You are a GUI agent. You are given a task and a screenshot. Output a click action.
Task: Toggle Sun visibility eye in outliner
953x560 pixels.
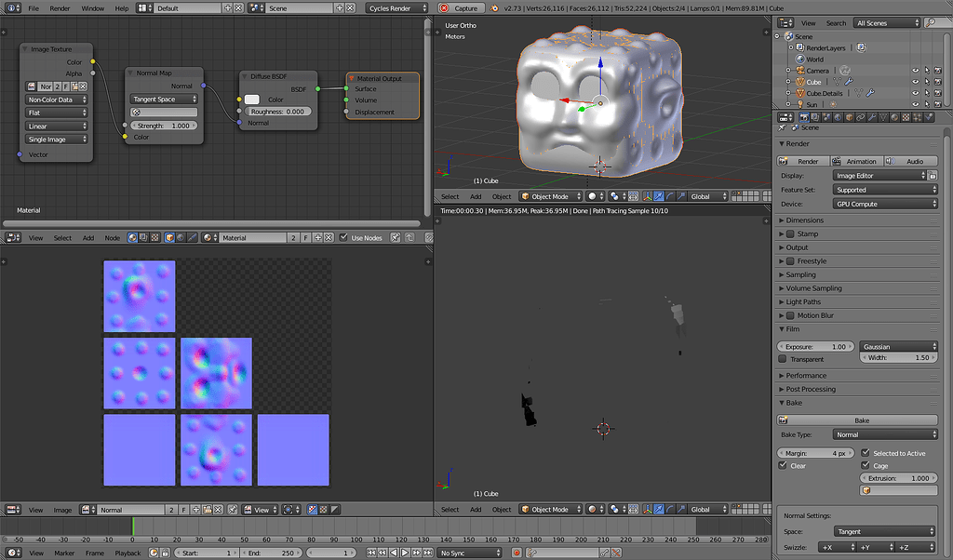coord(916,104)
